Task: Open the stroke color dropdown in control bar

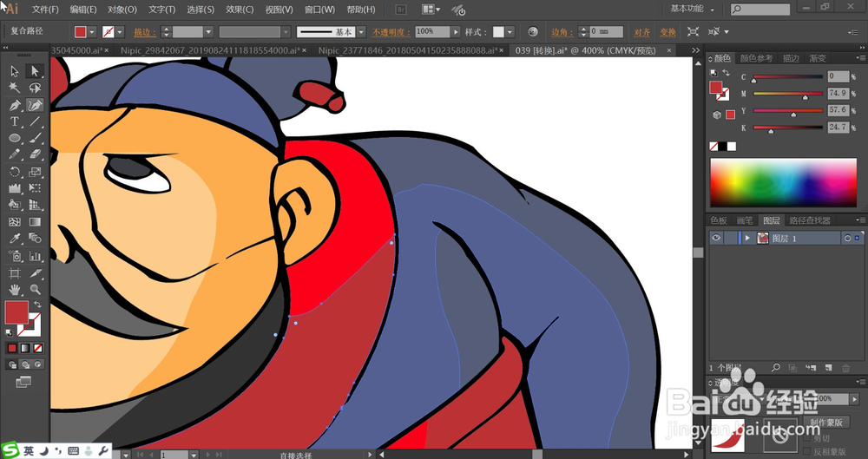Action: coord(120,32)
